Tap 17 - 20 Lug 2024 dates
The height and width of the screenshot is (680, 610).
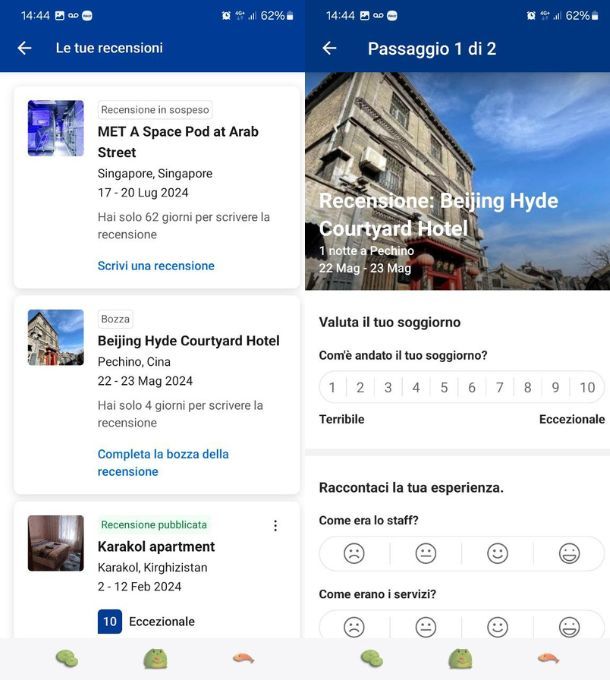pos(143,193)
